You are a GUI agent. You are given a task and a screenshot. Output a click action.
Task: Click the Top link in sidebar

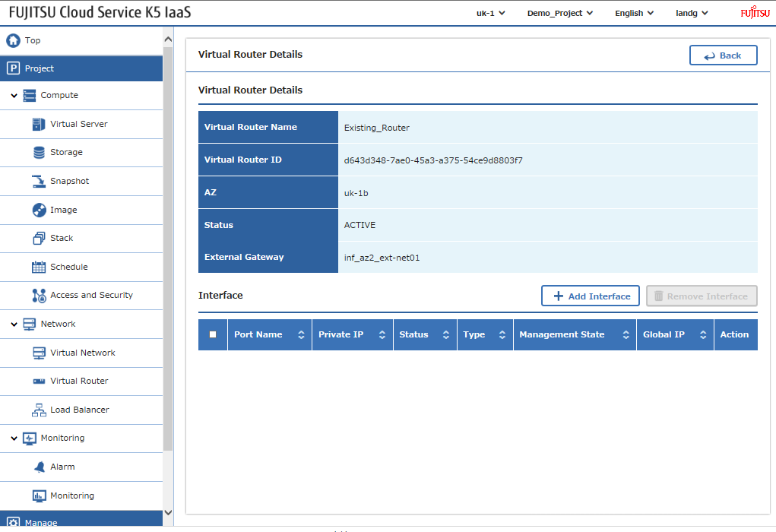[x=33, y=40]
